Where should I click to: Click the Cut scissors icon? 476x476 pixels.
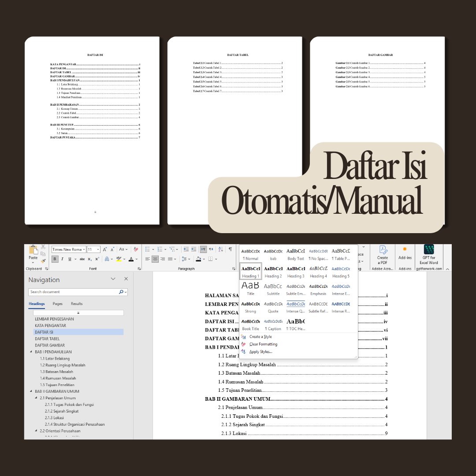tap(43, 247)
